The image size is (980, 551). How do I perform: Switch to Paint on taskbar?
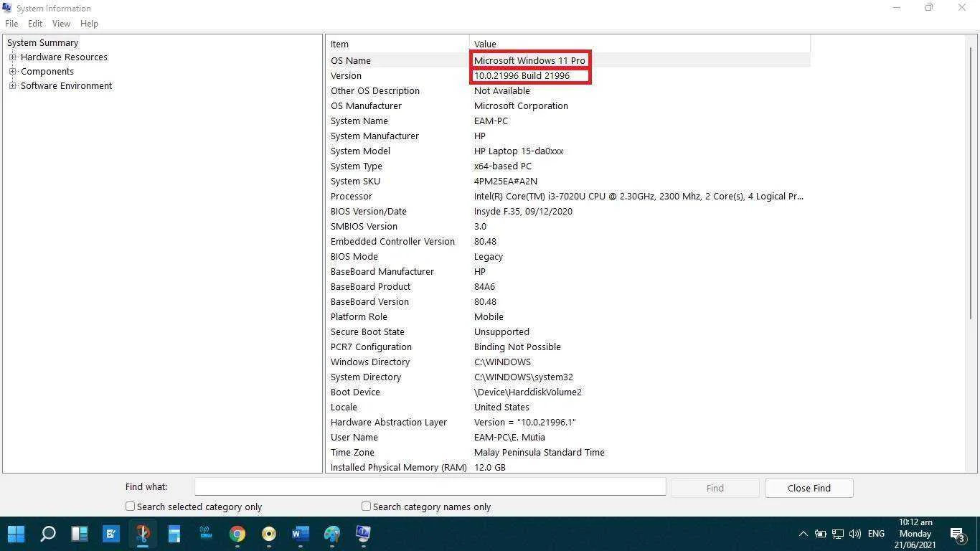[x=332, y=534]
